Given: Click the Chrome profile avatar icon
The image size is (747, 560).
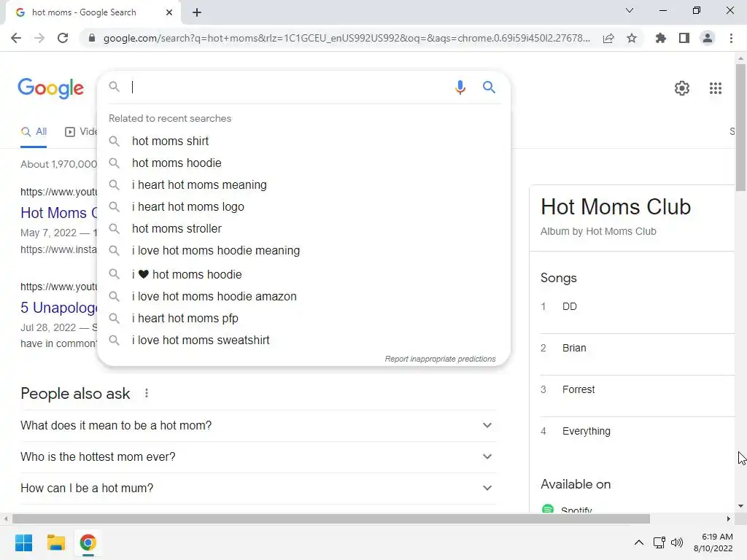Looking at the screenshot, I should [707, 38].
